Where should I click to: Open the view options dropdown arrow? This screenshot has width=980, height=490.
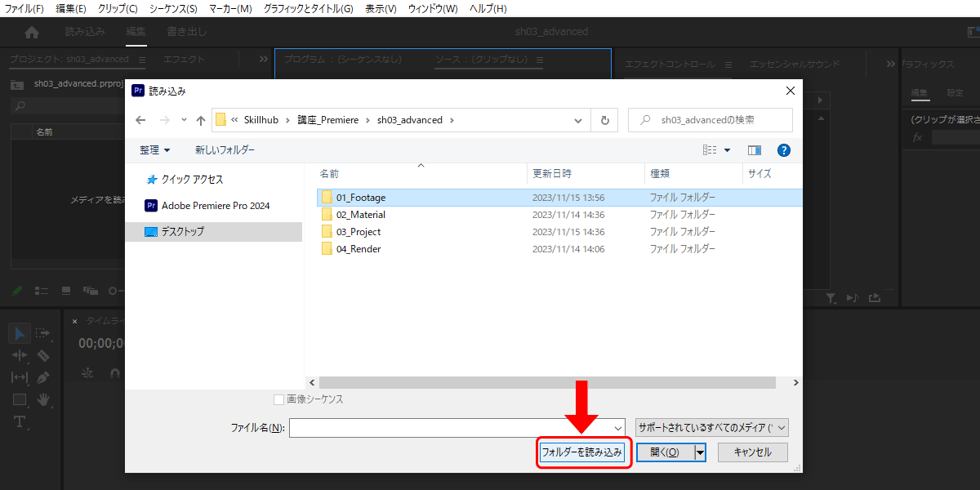tap(728, 150)
